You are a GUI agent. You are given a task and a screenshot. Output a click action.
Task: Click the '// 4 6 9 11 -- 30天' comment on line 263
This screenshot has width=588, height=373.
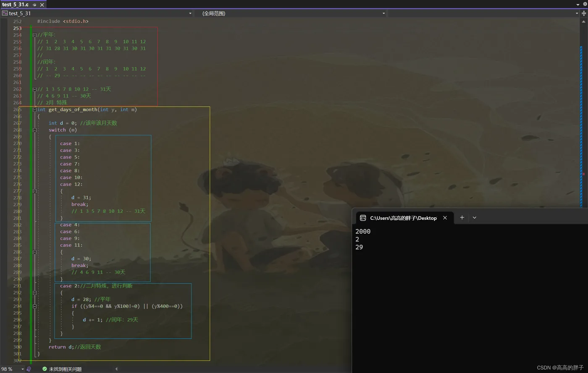[x=64, y=96]
